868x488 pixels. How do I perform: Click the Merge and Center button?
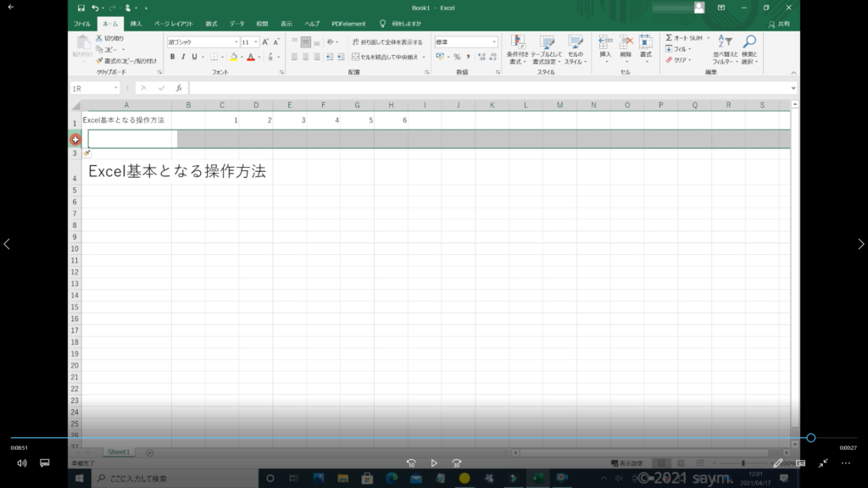[387, 57]
